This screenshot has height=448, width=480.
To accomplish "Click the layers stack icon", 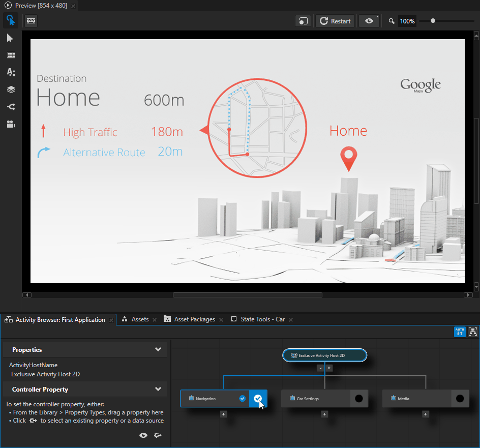I will click(11, 89).
